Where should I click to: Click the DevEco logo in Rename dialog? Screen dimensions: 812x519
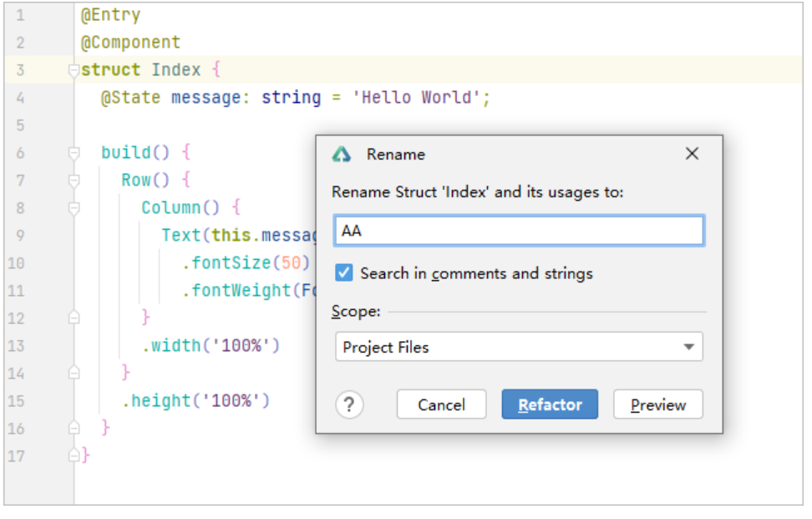pos(341,155)
